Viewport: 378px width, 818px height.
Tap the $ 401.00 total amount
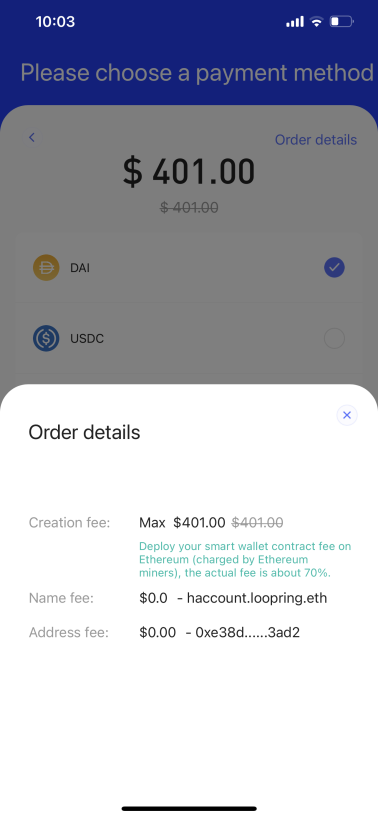click(189, 172)
